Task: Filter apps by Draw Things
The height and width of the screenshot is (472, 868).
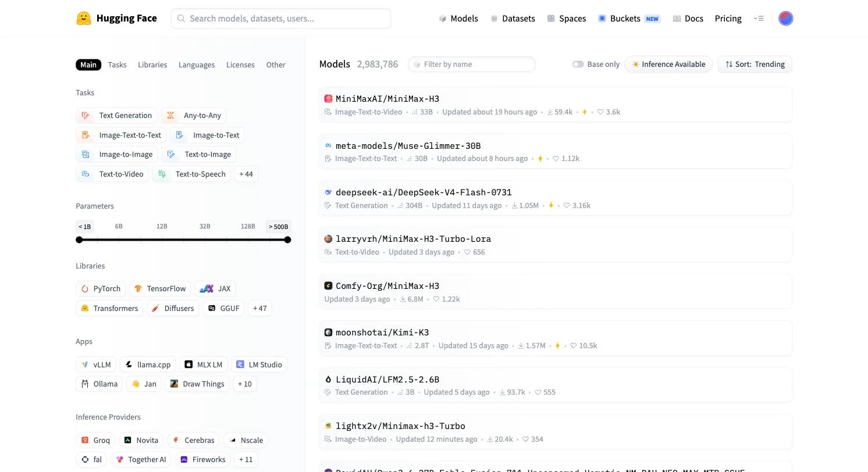Action: [x=197, y=384]
